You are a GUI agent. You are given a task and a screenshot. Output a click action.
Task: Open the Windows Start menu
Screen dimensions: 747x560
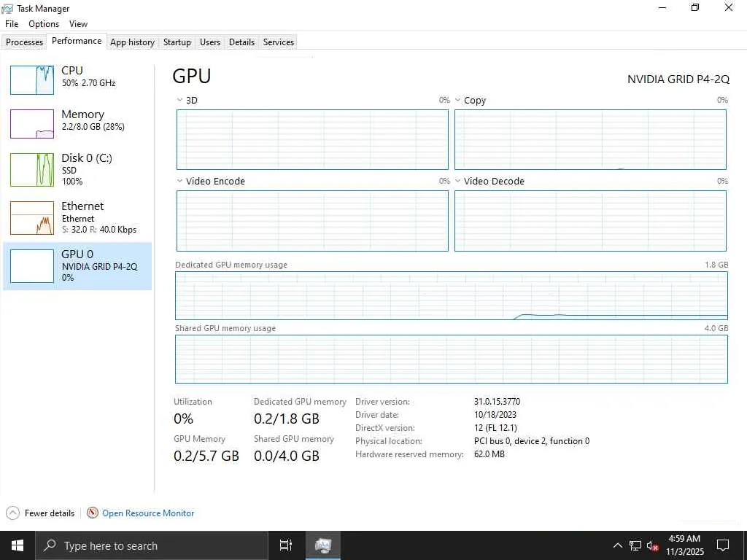[18, 545]
